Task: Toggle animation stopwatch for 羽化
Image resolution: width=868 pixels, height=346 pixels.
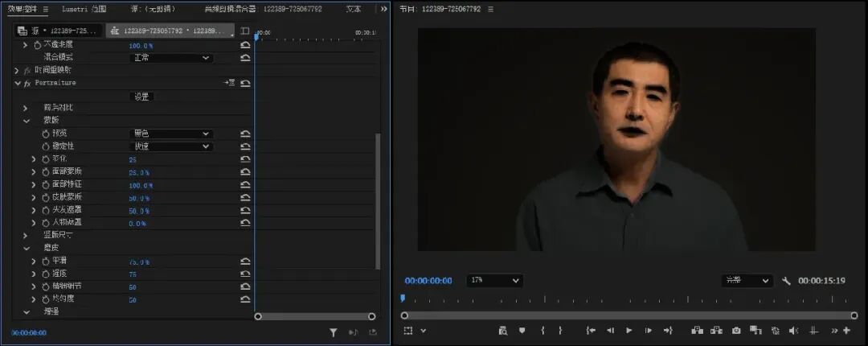Action: [x=46, y=159]
